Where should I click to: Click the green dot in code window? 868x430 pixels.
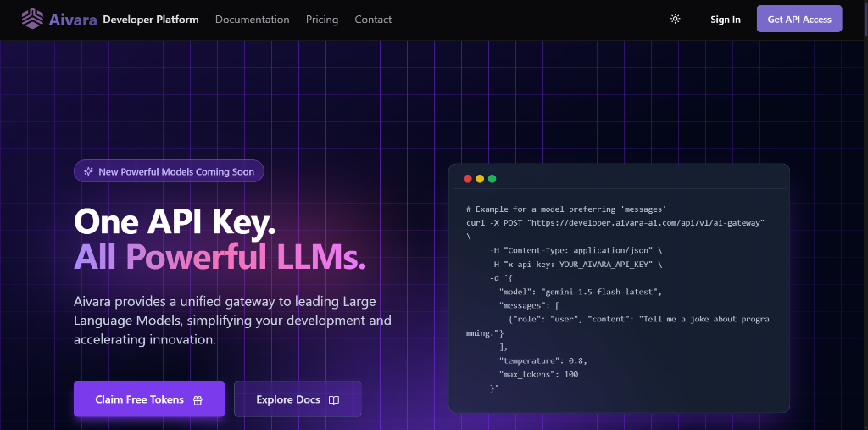click(x=492, y=178)
